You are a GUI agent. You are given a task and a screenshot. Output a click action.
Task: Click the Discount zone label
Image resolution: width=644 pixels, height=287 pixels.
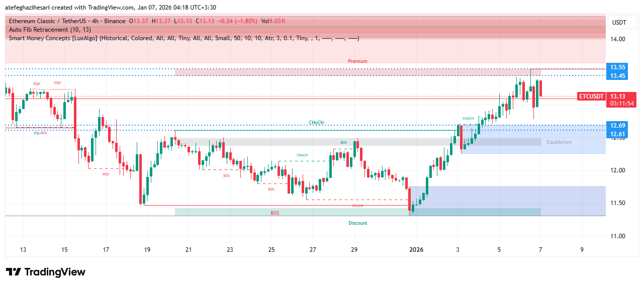click(357, 223)
